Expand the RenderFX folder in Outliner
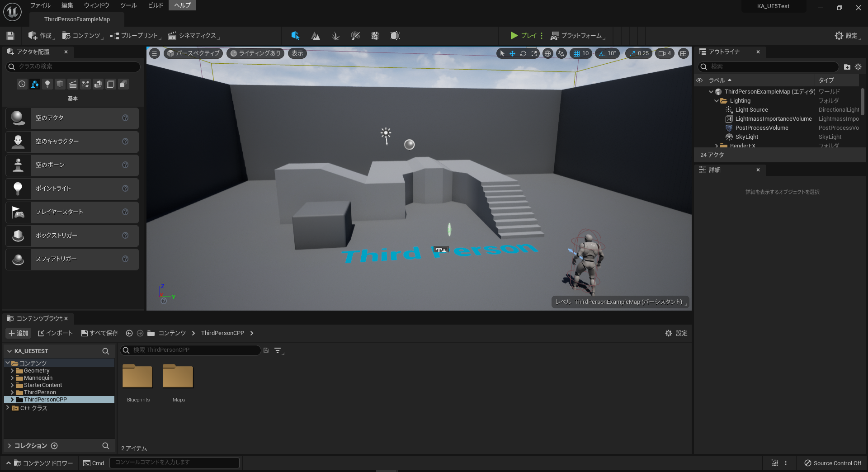 tap(716, 146)
